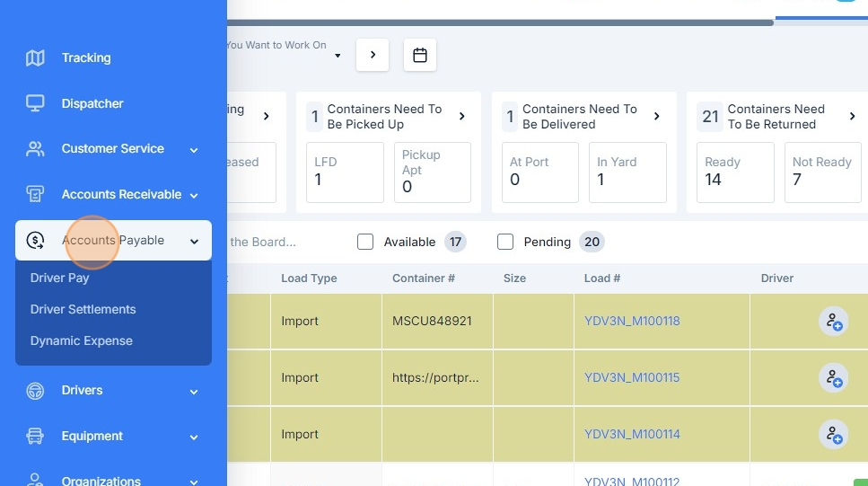This screenshot has width=868, height=486.
Task: Expand Containers Need To Be Picked Up
Action: coord(461,116)
